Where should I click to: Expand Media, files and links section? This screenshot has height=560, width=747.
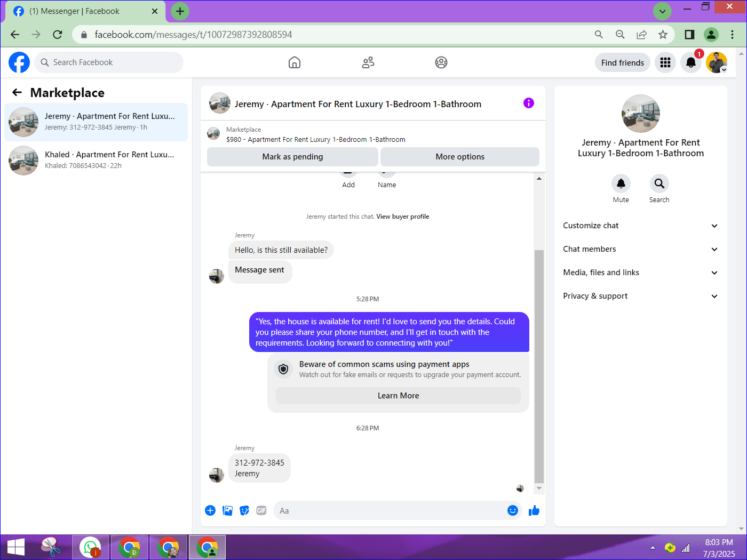(640, 273)
